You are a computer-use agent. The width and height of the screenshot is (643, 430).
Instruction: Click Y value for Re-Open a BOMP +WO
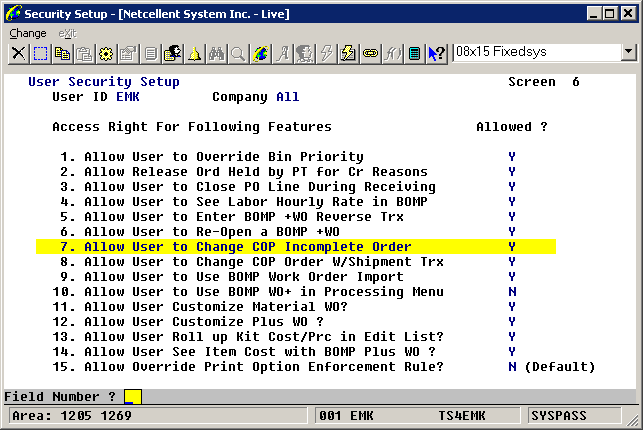512,231
